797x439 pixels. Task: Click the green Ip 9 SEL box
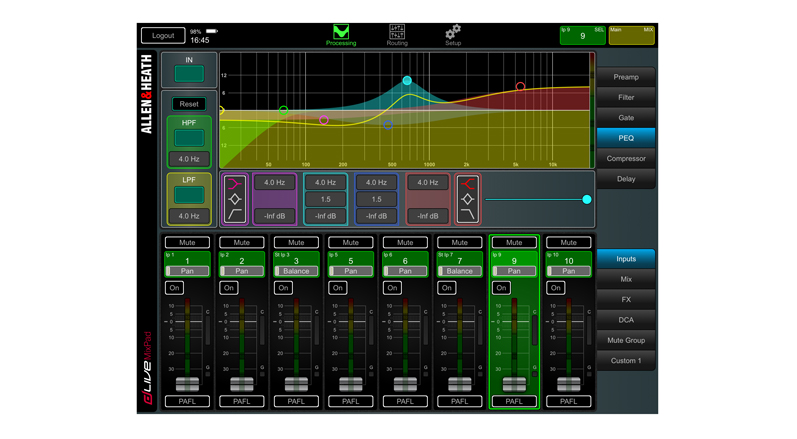coord(583,35)
